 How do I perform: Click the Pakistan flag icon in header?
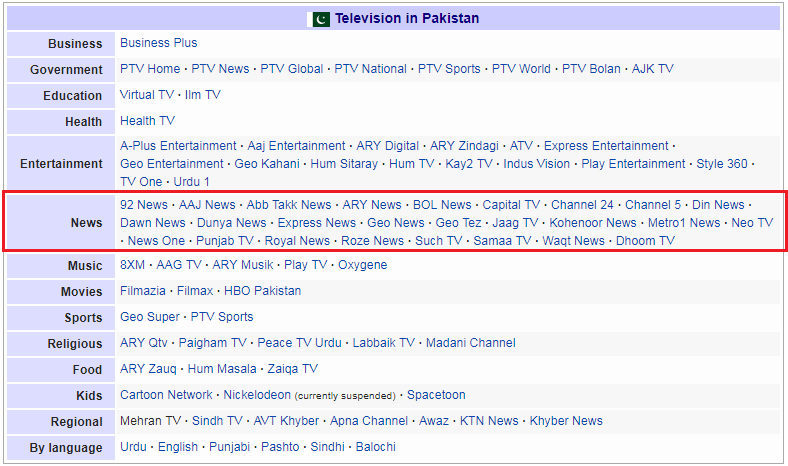[321, 18]
